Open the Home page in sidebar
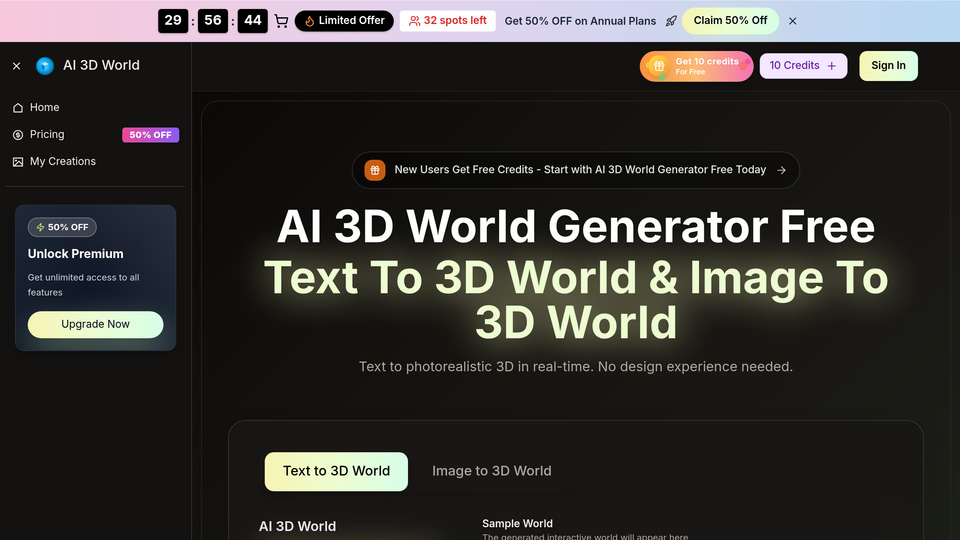Screen dimensions: 960x540 96,107
